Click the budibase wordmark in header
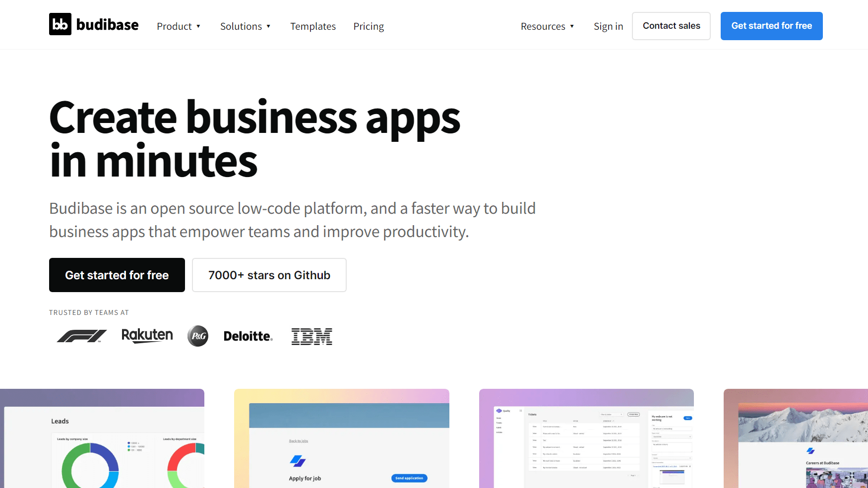Screen dimensions: 868x488 click(107, 25)
